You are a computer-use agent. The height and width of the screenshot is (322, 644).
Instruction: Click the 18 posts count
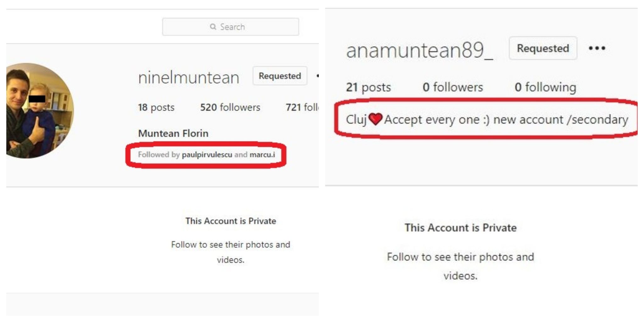pos(156,108)
